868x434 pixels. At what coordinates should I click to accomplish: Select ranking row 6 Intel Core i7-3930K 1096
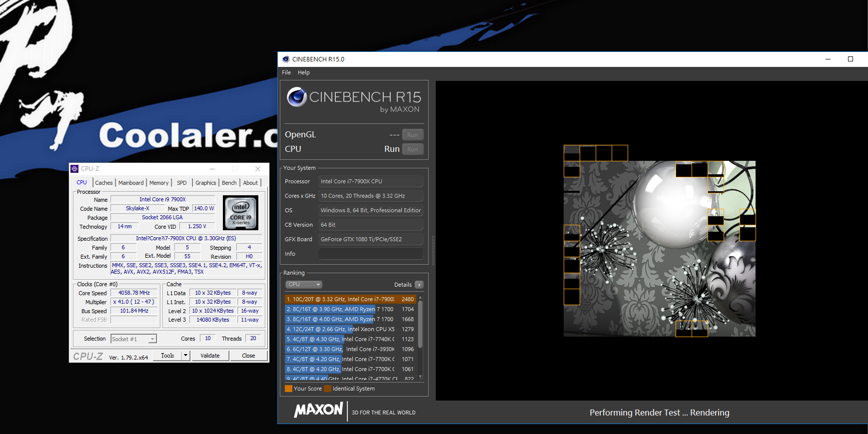point(350,349)
